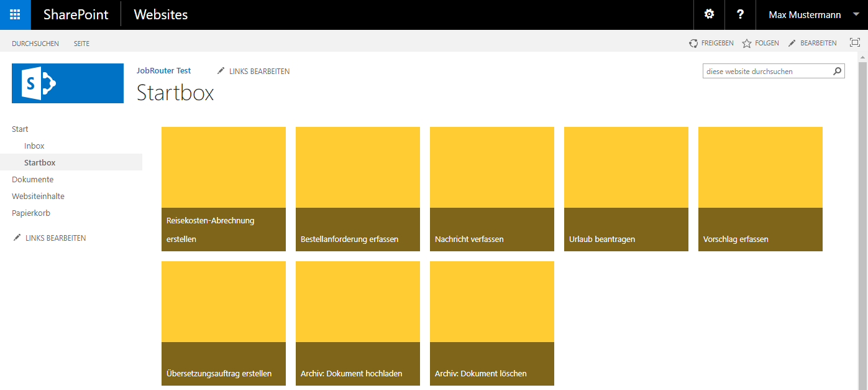Click the JobRouter Test breadcrumb link
This screenshot has width=868, height=390.
pos(163,71)
